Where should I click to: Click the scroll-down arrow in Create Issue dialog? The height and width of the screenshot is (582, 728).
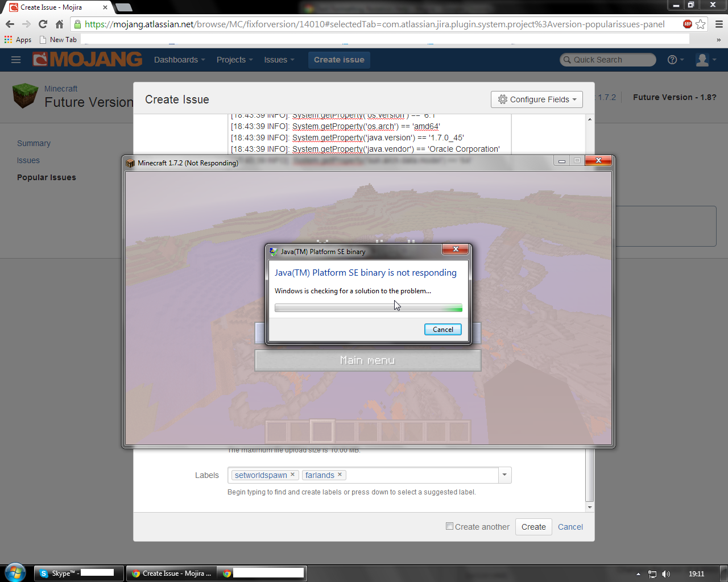pyautogui.click(x=590, y=507)
